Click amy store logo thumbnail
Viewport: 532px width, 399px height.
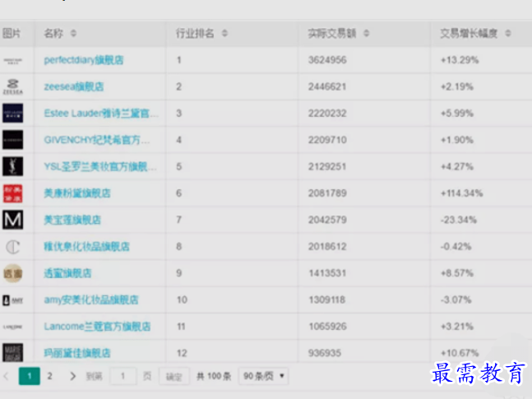point(13,300)
